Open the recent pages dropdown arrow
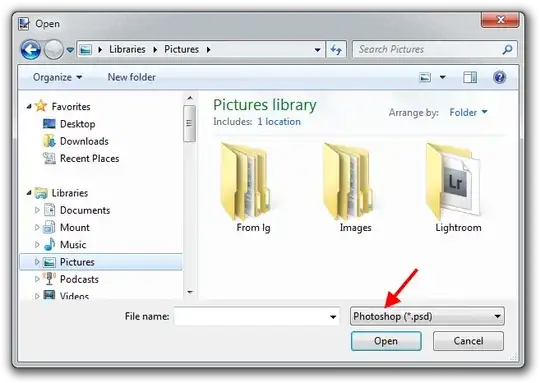The image size is (540, 383). click(x=70, y=50)
